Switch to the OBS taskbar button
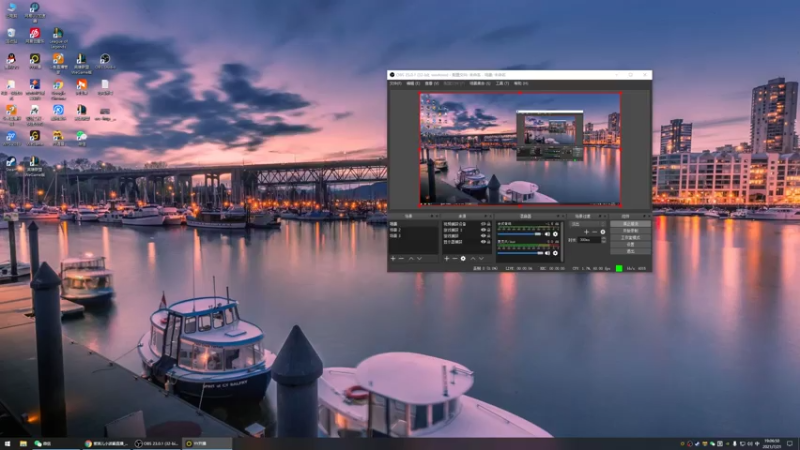This screenshot has height=450, width=800. click(157, 443)
